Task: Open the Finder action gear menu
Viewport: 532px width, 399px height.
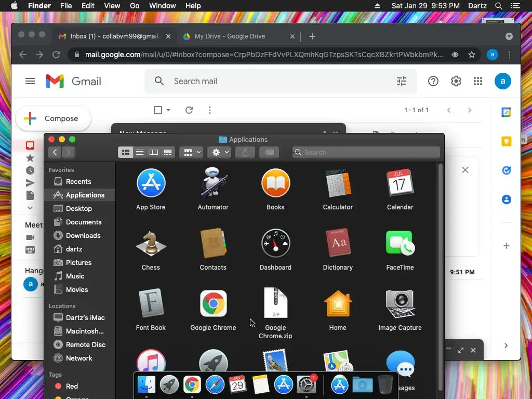Action: pyautogui.click(x=220, y=152)
